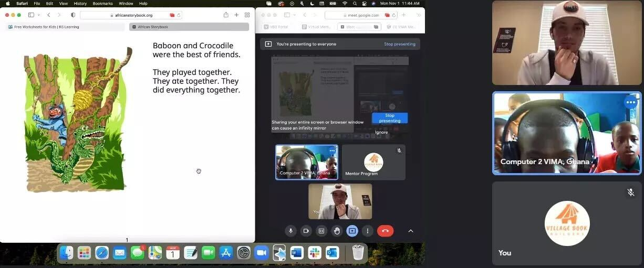
Task: Click the blue Stop presenting button
Action: tap(390, 118)
